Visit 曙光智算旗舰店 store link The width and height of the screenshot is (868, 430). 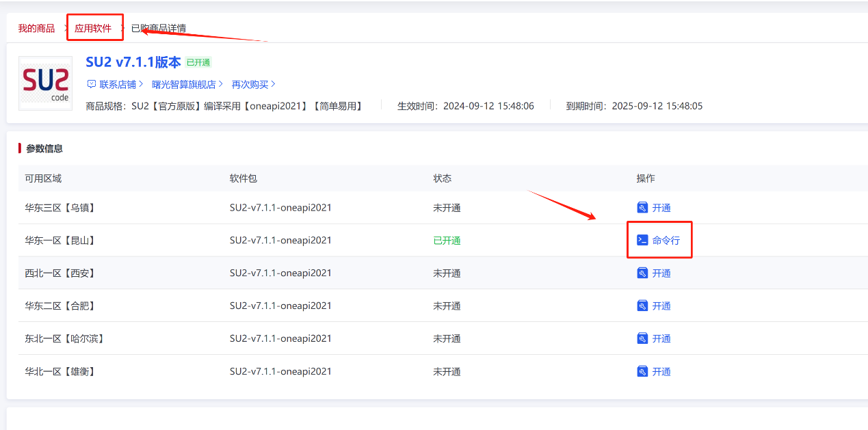tap(183, 84)
